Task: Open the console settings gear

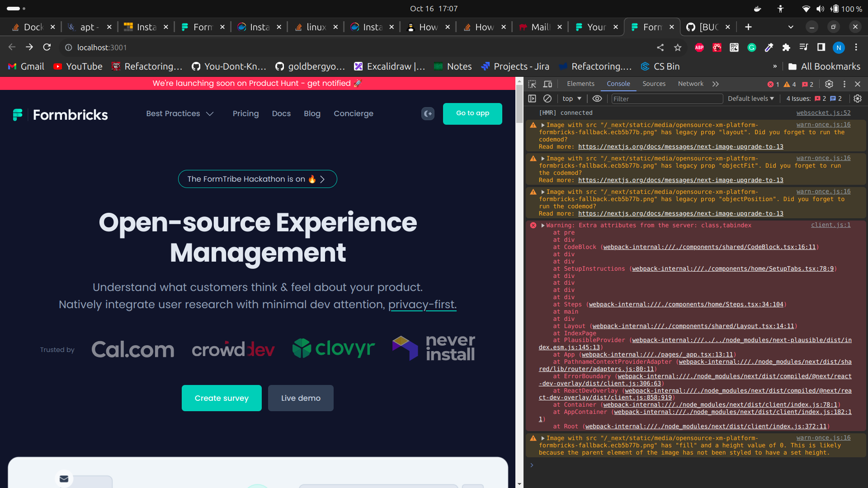Action: click(x=857, y=99)
